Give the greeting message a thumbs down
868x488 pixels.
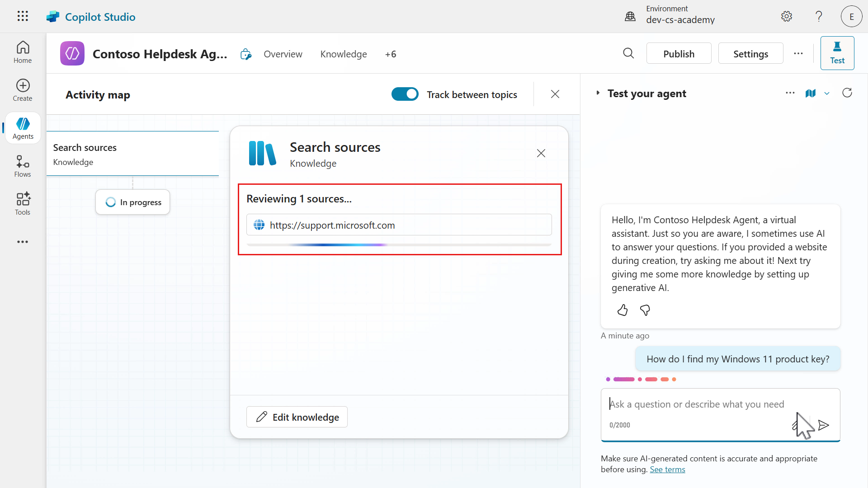[645, 310]
